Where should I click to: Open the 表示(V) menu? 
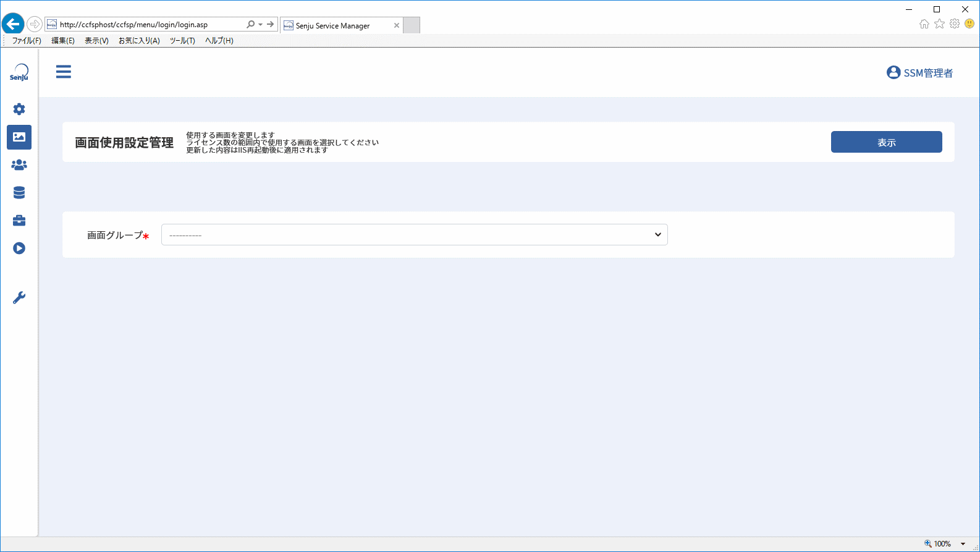[96, 41]
